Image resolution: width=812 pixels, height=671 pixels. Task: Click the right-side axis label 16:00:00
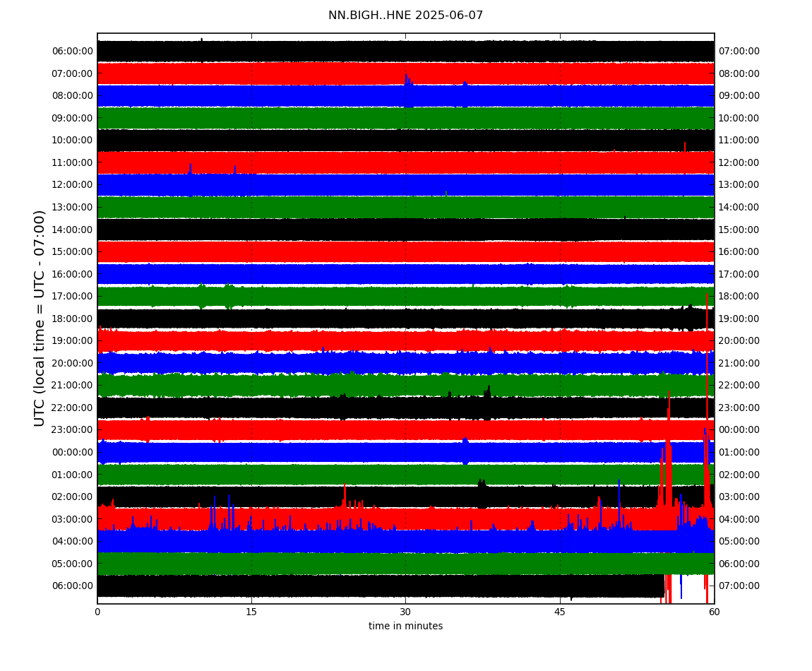[x=739, y=252]
